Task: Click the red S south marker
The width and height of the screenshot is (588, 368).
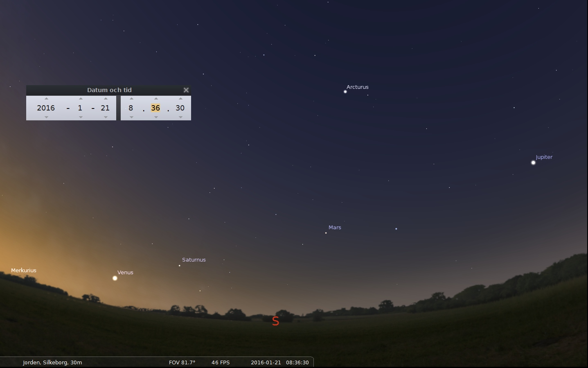Action: [275, 321]
